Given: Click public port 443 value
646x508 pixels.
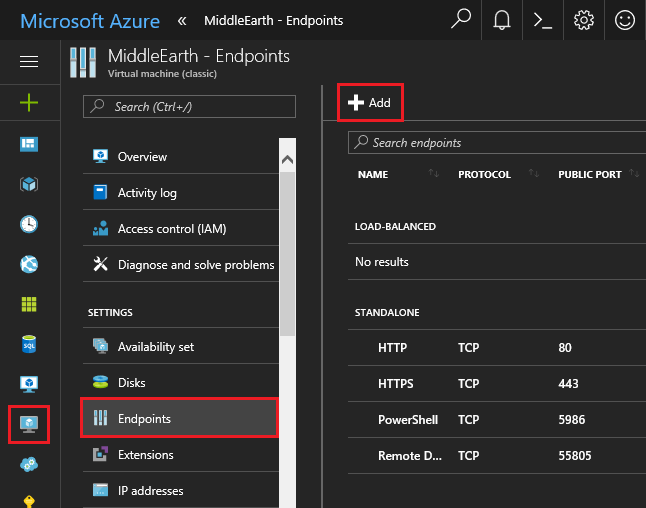Looking at the screenshot, I should coord(568,384).
